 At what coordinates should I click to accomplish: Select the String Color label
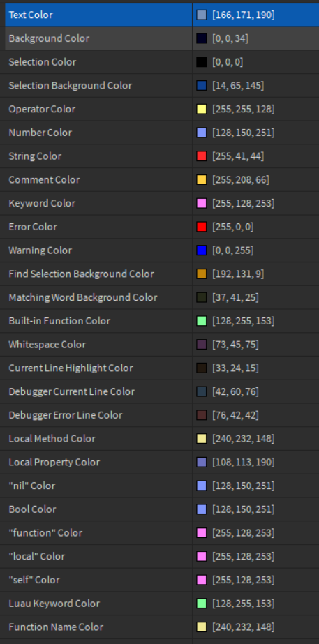click(35, 156)
